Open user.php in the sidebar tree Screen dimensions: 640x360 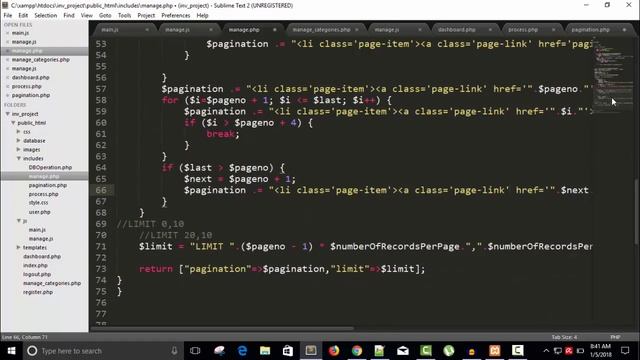[x=40, y=212]
